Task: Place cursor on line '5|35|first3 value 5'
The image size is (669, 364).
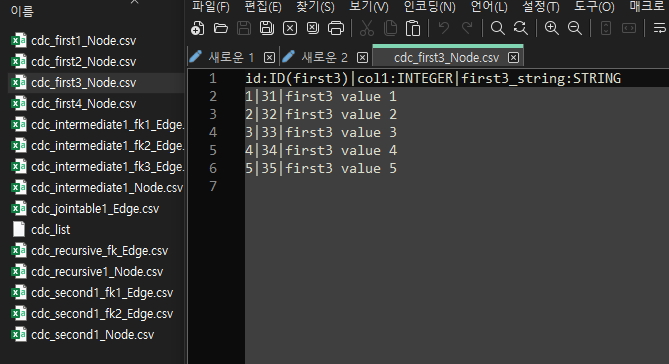Action: point(321,168)
